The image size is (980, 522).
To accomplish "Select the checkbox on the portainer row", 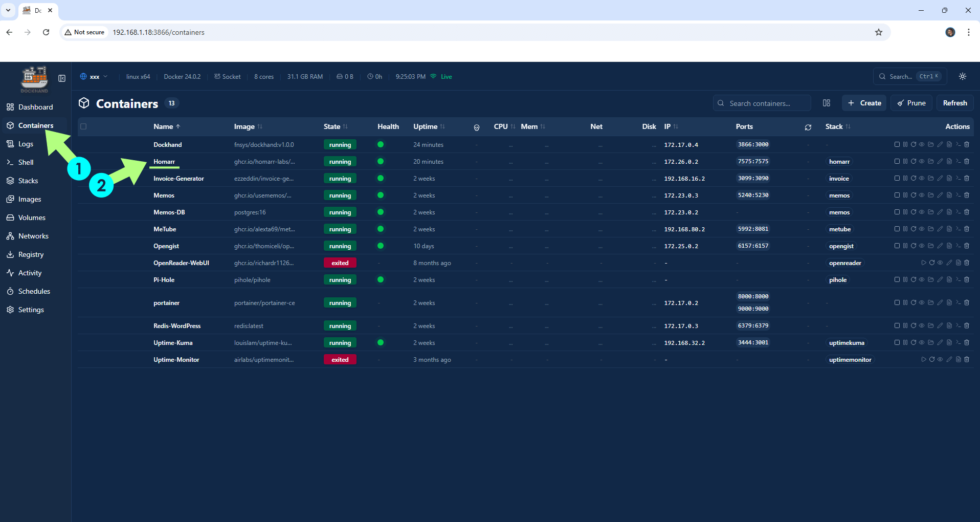I will click(83, 302).
